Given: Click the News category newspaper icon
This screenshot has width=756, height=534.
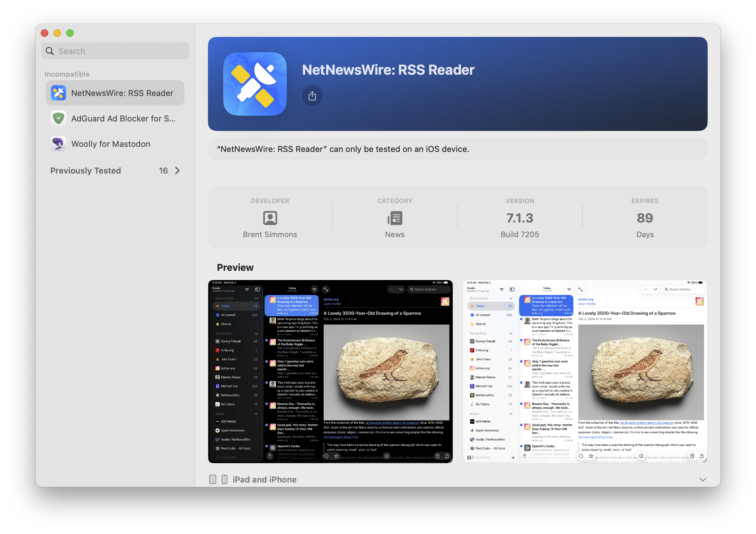Looking at the screenshot, I should point(395,218).
